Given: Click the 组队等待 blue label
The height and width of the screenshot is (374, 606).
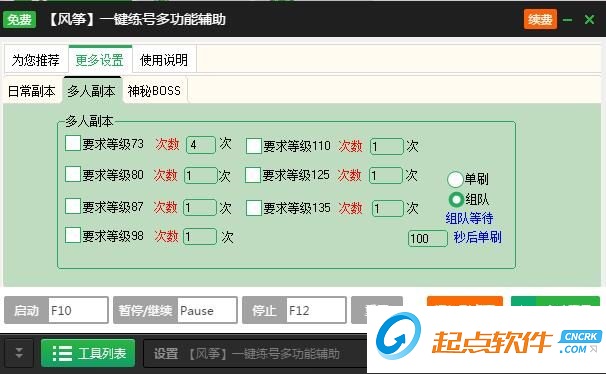Looking at the screenshot, I should click(469, 218).
